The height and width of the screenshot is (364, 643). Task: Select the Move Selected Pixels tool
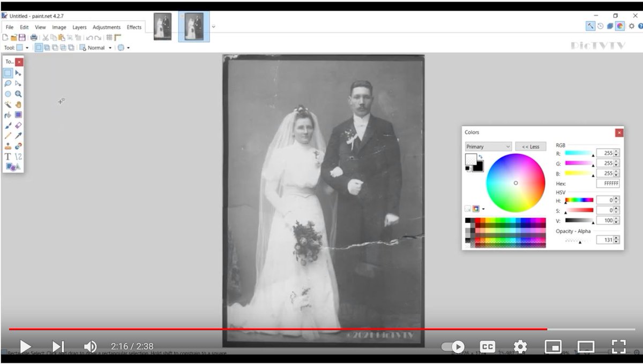(x=18, y=73)
